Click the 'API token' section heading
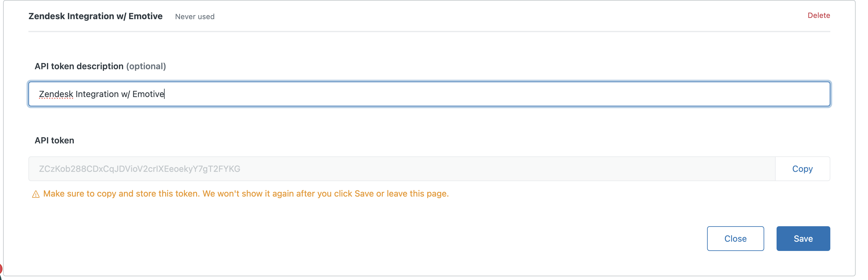This screenshot has width=868, height=280. point(54,141)
